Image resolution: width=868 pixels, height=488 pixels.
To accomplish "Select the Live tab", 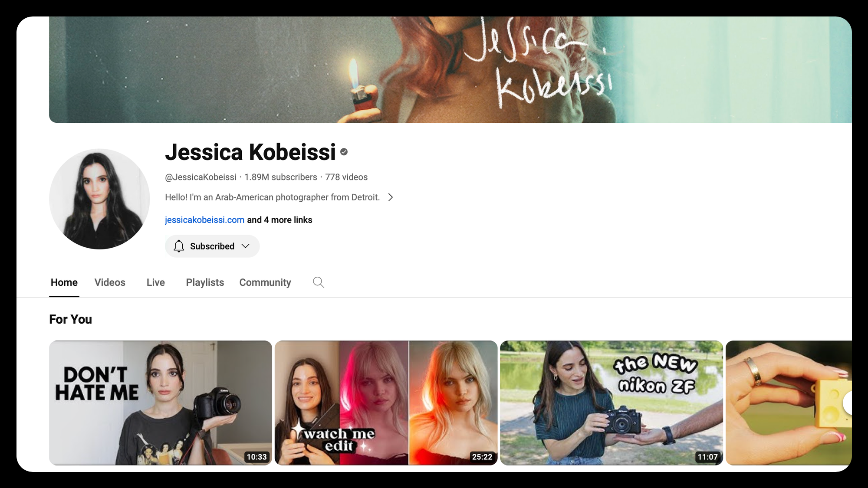I will [155, 282].
